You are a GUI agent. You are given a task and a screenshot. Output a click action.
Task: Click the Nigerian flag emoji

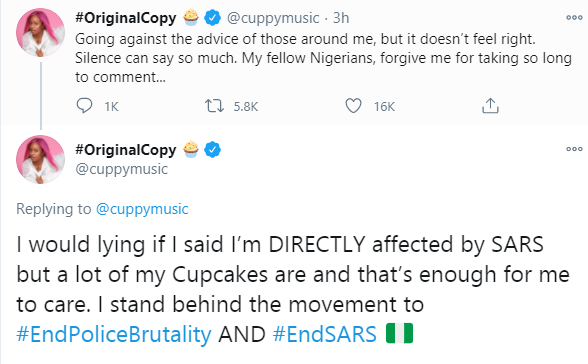pyautogui.click(x=399, y=333)
